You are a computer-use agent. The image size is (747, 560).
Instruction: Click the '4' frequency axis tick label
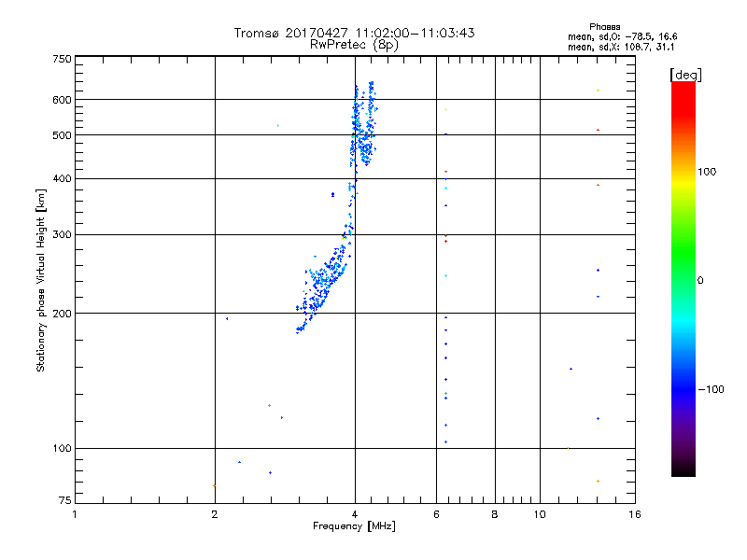click(355, 514)
